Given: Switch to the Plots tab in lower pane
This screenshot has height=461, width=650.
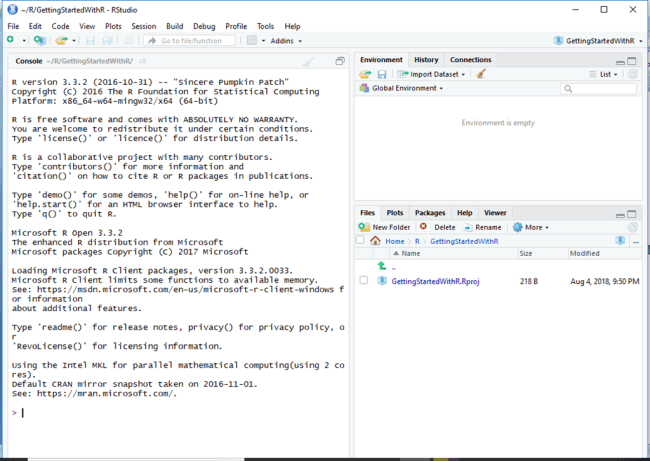Looking at the screenshot, I should [x=395, y=213].
